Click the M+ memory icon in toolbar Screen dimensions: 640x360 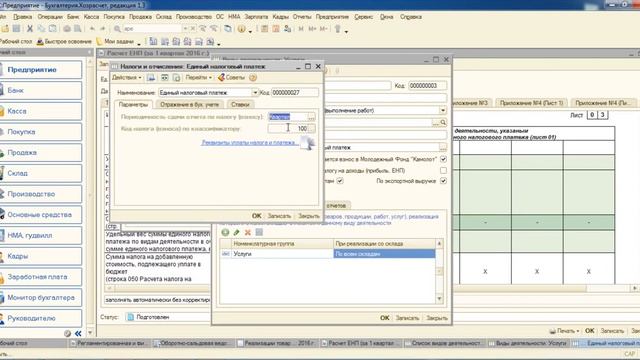pos(312,29)
